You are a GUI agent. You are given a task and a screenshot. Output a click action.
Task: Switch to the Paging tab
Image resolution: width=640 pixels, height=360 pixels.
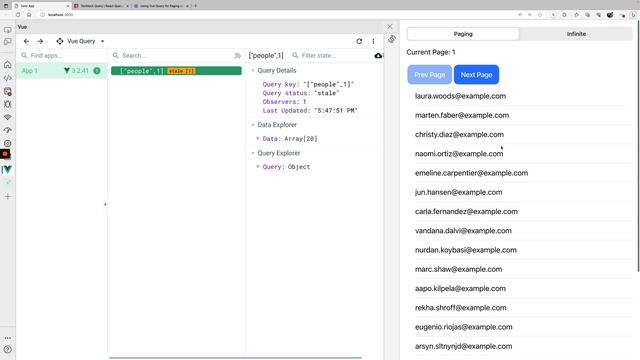point(463,34)
